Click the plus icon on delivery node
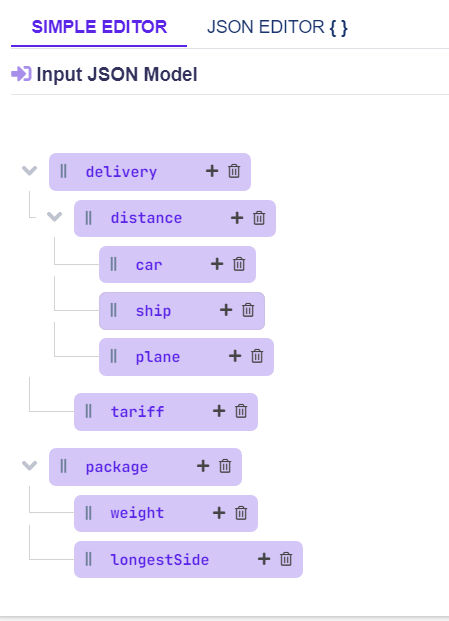 (212, 171)
